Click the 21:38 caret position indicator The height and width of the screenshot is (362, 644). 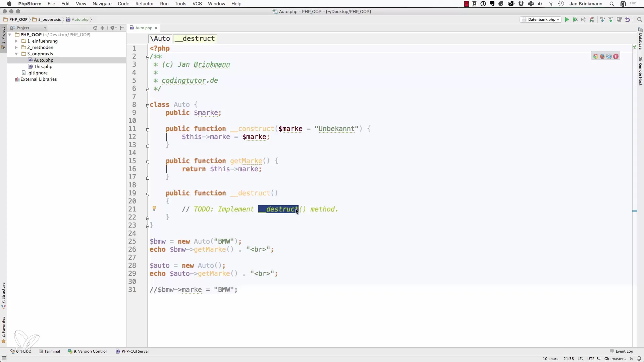pos(568,359)
